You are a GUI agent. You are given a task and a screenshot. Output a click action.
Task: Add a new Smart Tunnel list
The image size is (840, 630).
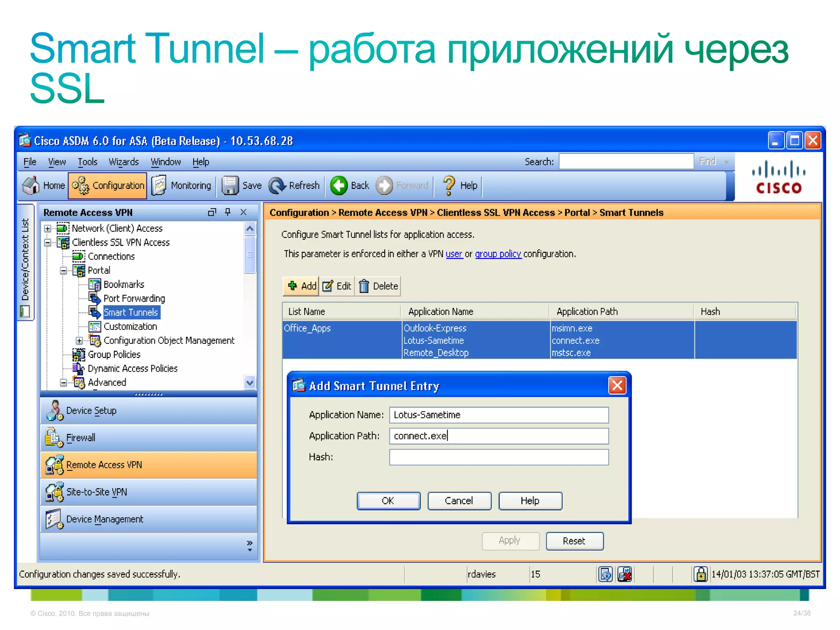coord(301,286)
